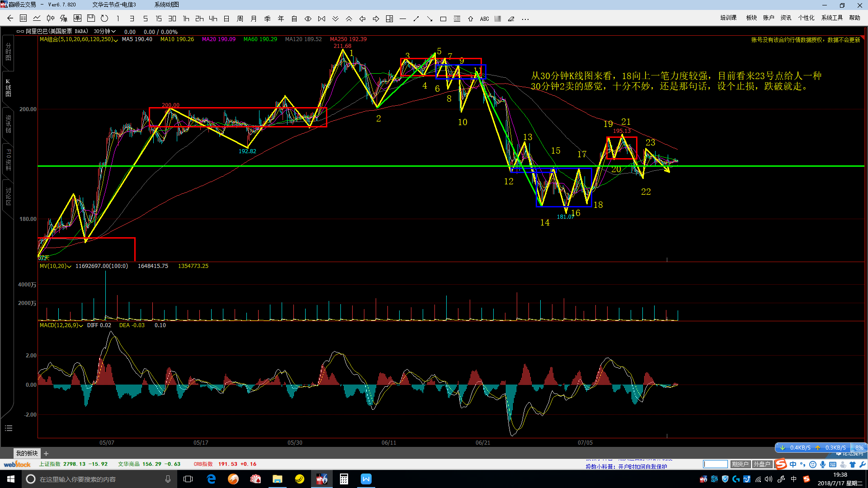This screenshot has width=868, height=488.
Task: Click the double chevron up icon
Action: [x=349, y=19]
